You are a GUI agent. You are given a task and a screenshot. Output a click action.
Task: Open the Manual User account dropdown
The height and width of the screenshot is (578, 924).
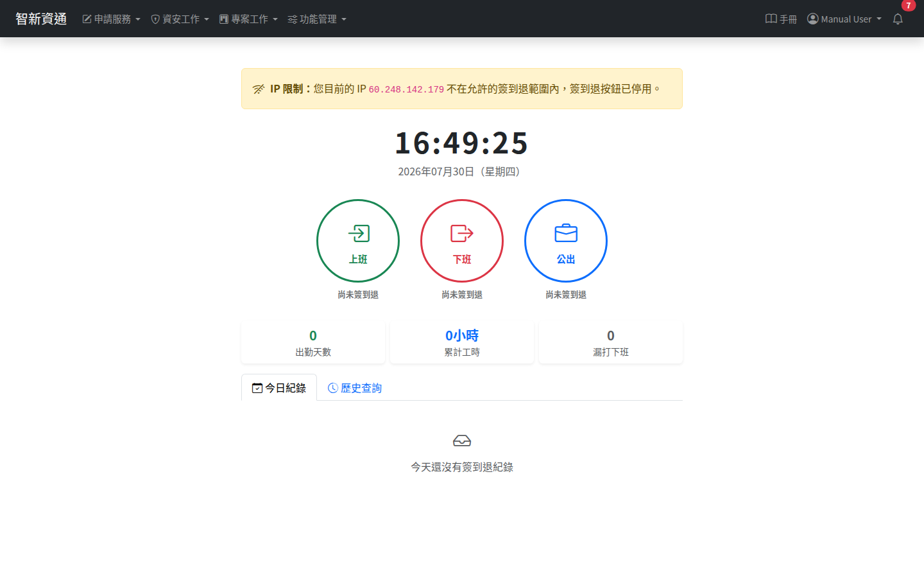tap(844, 19)
